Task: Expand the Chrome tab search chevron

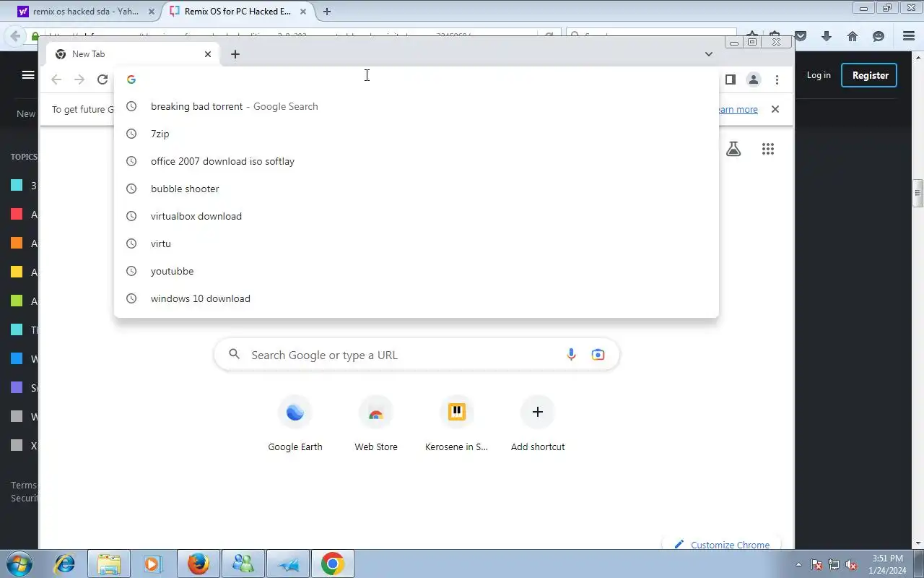Action: coord(709,54)
